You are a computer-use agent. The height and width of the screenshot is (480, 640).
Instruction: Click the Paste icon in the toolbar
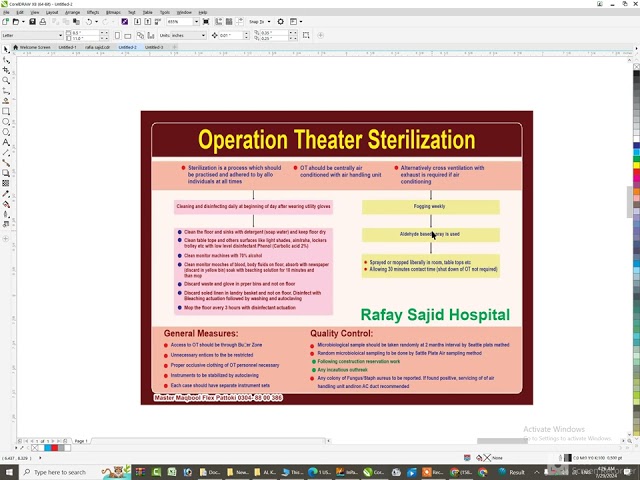(76, 22)
